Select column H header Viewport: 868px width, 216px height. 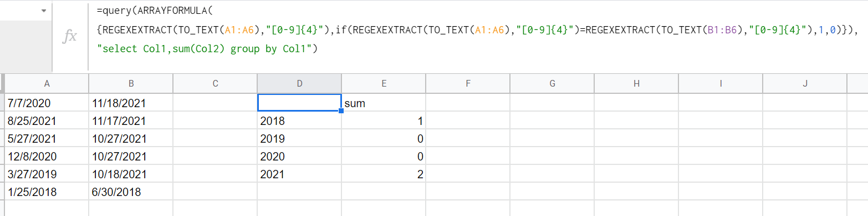pos(636,84)
